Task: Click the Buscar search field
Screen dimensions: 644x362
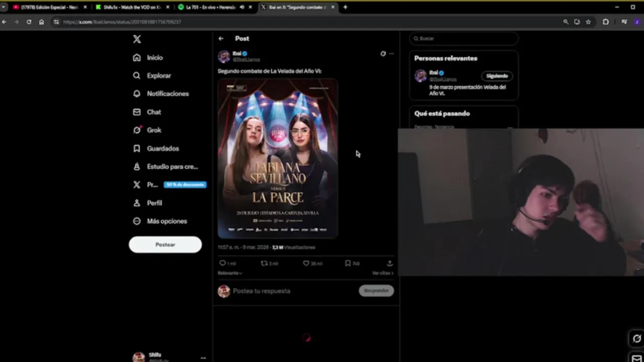Action: [x=463, y=39]
